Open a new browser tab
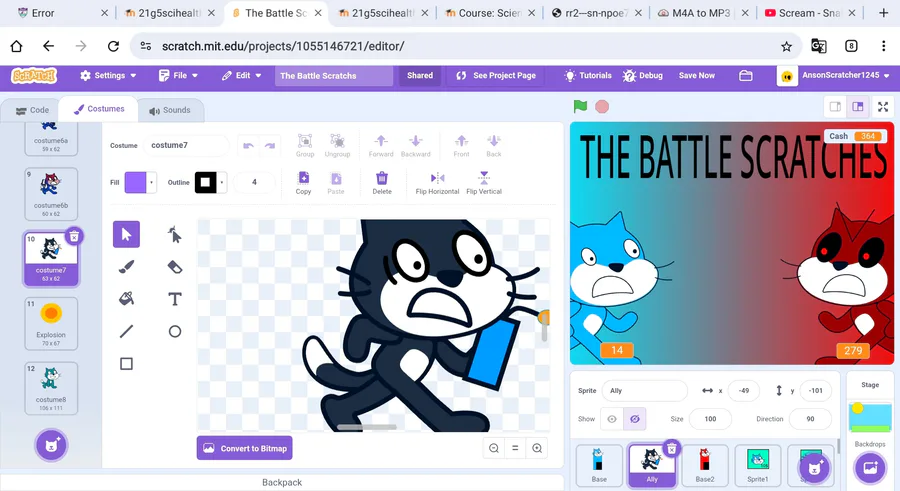 coord(883,13)
